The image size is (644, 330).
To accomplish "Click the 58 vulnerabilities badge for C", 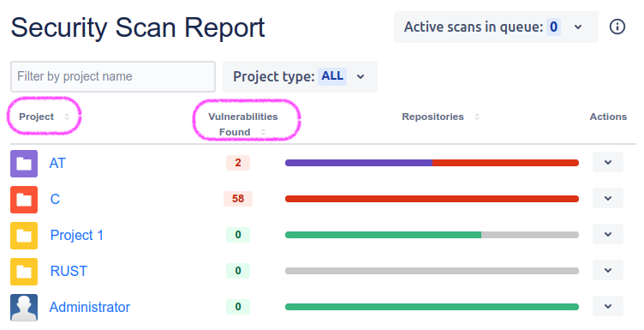I will 238,199.
